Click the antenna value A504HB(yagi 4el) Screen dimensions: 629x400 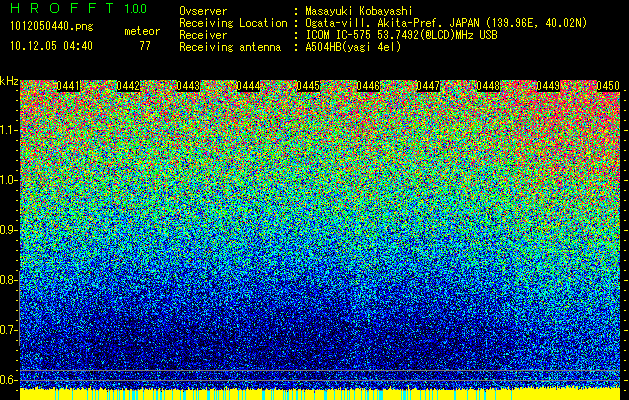click(353, 47)
